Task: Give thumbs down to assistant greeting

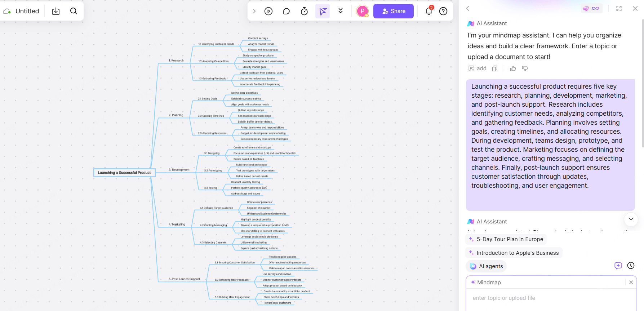Action: tap(525, 68)
